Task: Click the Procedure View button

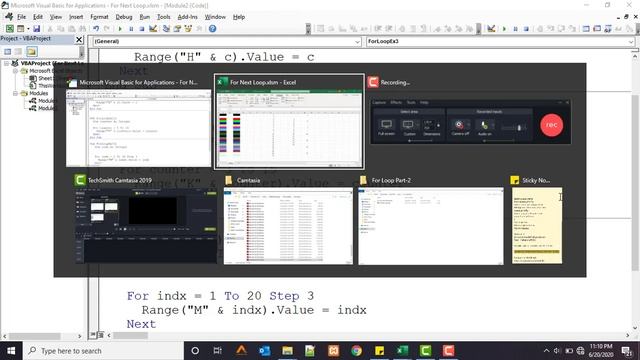Action: (x=93, y=335)
